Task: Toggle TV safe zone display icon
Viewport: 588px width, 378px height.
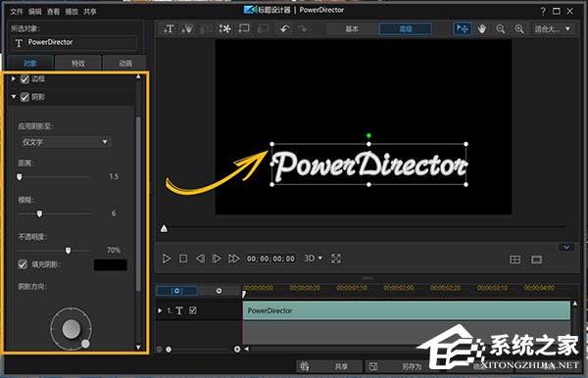Action: pyautogui.click(x=536, y=260)
